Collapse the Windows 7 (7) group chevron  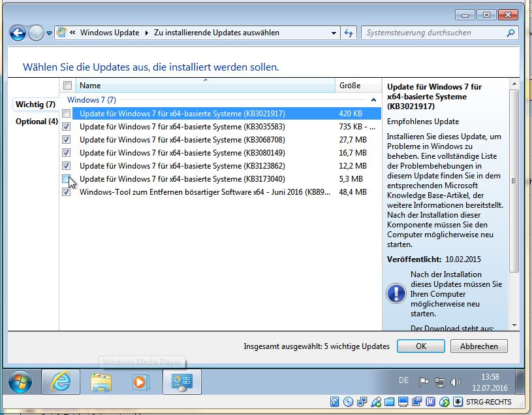[373, 100]
